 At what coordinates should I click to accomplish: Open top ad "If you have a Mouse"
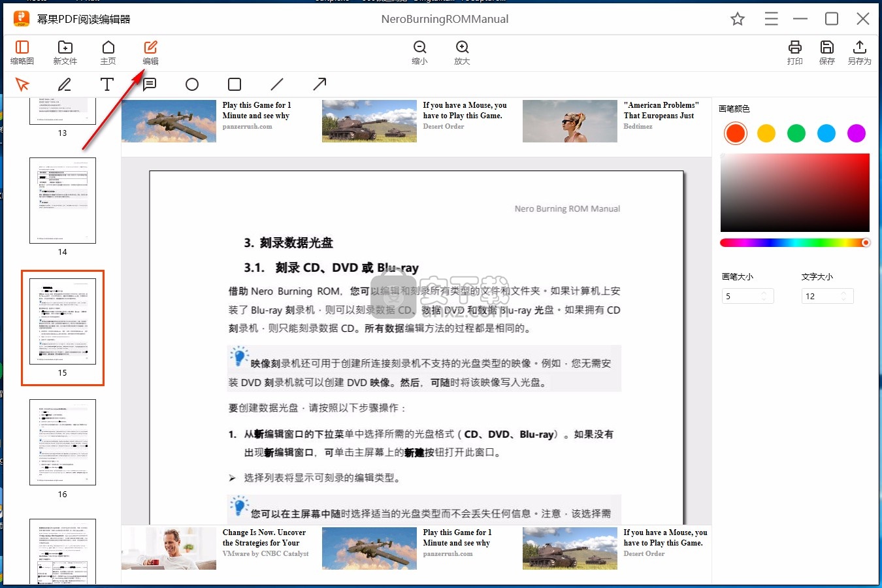pyautogui.click(x=465, y=110)
